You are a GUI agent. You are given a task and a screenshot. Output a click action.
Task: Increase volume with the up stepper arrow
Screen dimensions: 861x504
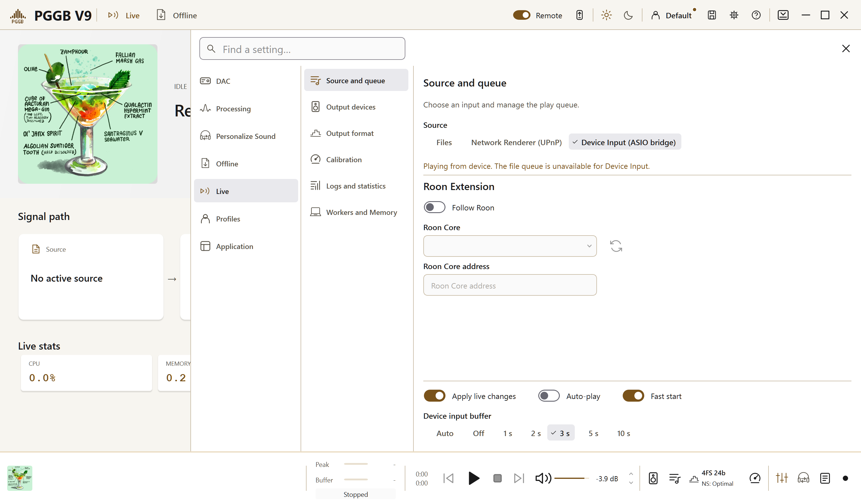pos(631,474)
